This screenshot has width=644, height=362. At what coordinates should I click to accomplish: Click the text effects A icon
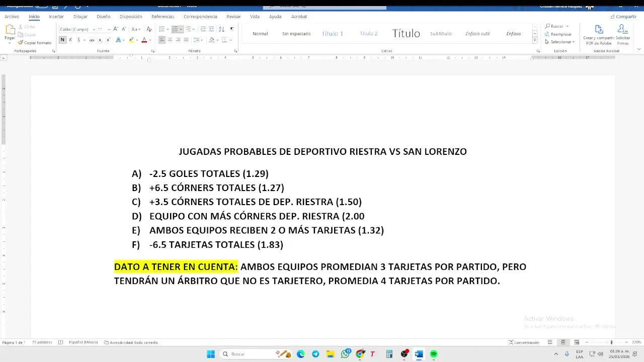click(118, 40)
